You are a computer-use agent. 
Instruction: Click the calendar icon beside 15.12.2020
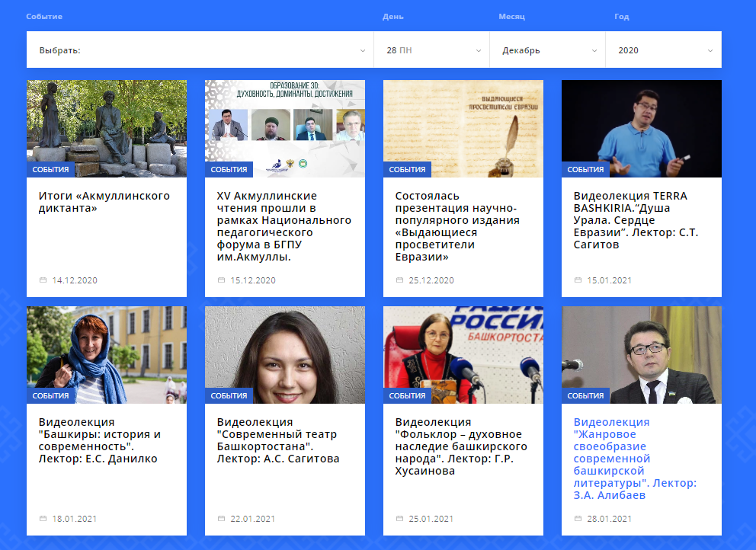click(x=222, y=280)
